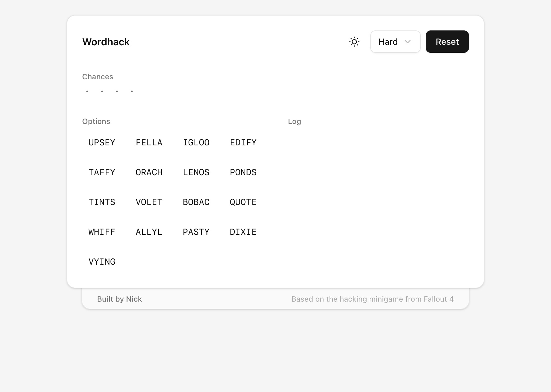Viewport: 551px width, 392px height.
Task: Guess the word UPSEY
Action: pos(102,142)
